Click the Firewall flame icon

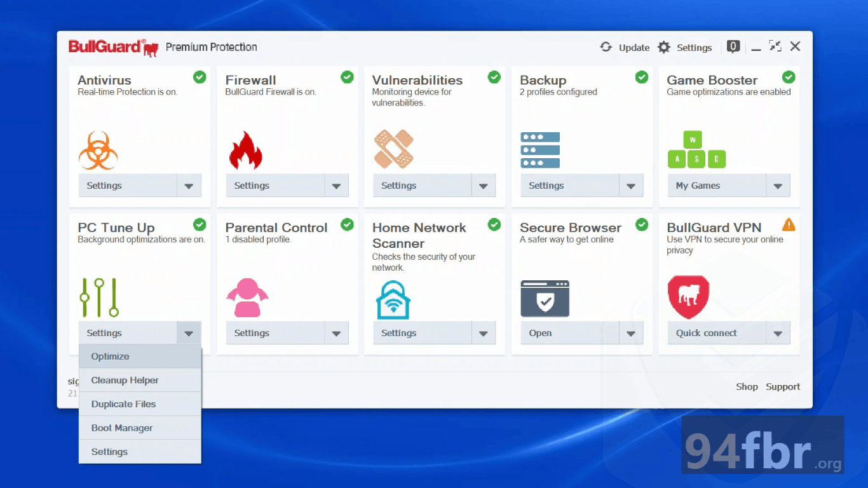pos(245,150)
